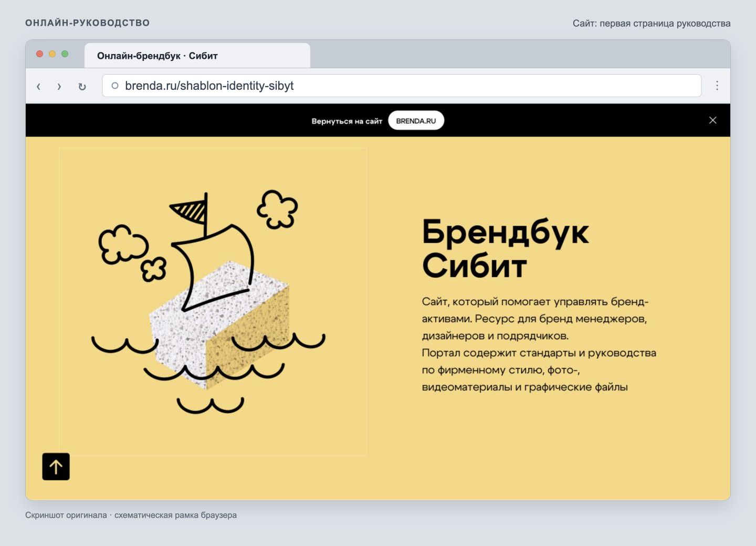Click the green window maximize dot
Viewport: 756px width, 546px height.
click(x=65, y=54)
